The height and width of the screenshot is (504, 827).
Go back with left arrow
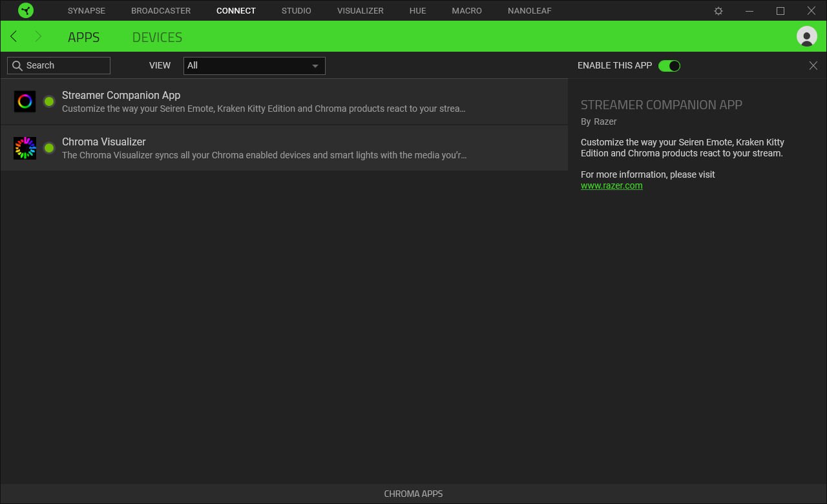14,37
